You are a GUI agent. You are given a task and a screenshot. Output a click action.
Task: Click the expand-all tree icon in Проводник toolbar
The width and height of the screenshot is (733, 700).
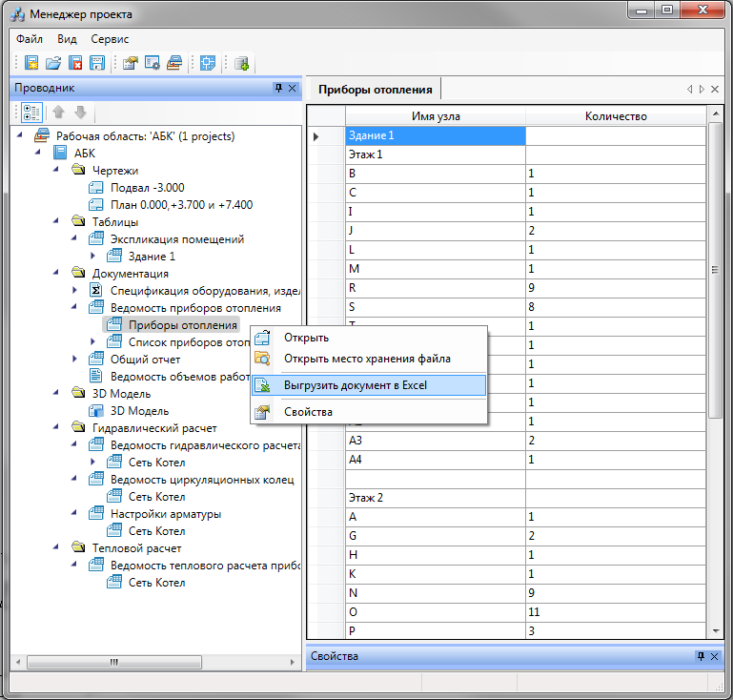[x=31, y=113]
